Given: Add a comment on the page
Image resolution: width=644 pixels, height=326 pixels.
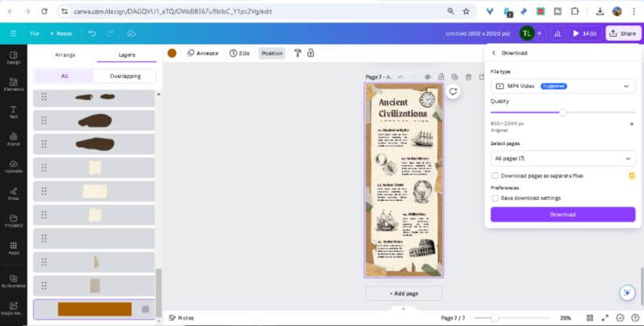Looking at the screenshot, I should tap(453, 91).
